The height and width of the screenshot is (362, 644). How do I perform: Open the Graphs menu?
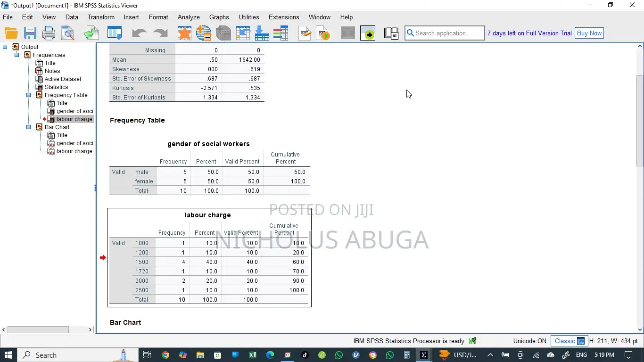(x=219, y=17)
